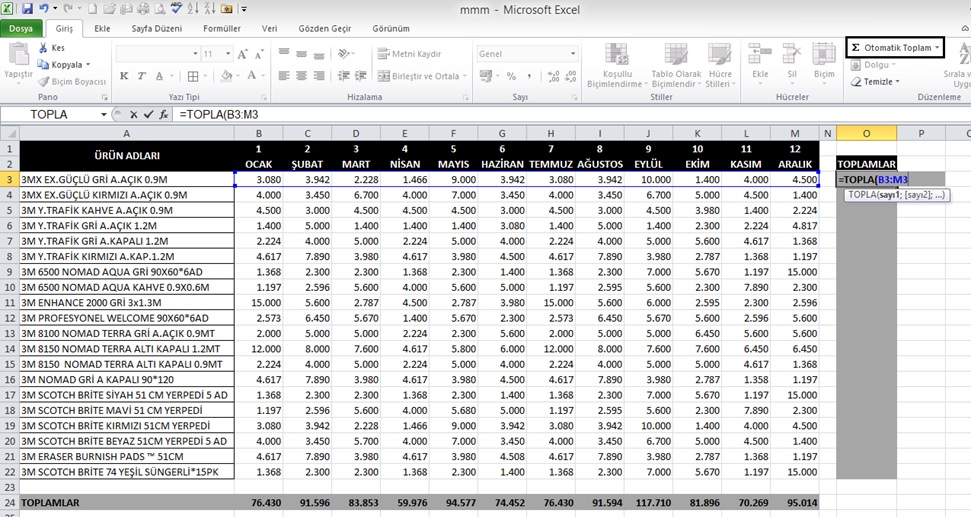The image size is (971, 517).
Task: Switch to the Veri tab
Action: click(269, 28)
